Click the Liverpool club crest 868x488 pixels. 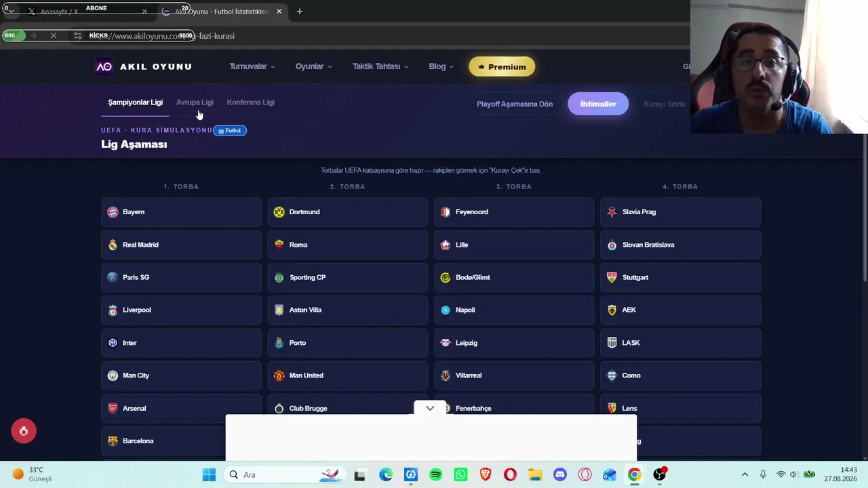[x=113, y=310]
